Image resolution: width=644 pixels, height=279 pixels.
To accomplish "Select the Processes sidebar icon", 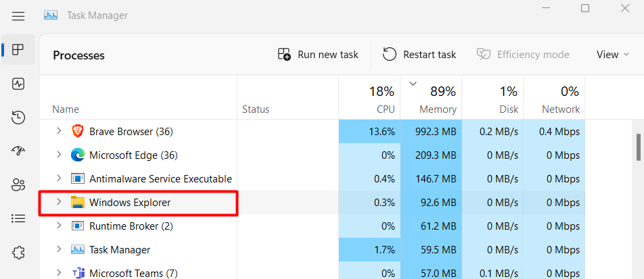I will [18, 50].
